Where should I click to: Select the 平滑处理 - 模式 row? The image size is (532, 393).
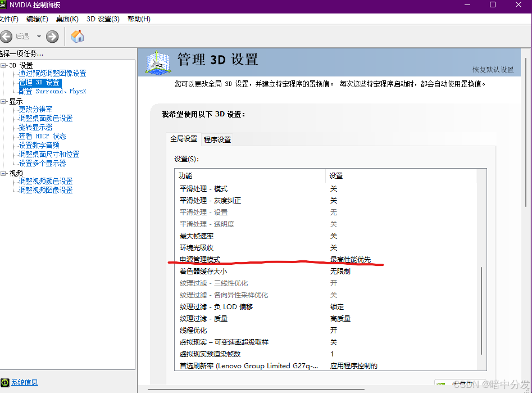[x=326, y=189]
